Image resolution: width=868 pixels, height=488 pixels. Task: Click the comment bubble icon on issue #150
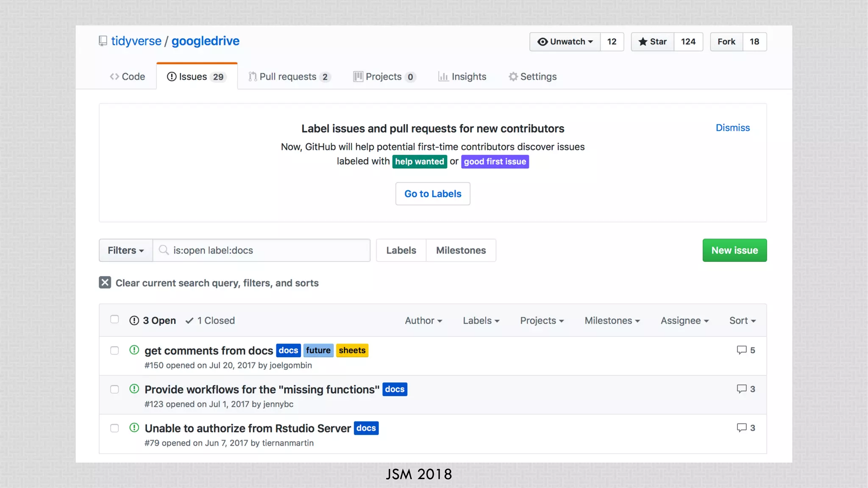click(x=741, y=350)
